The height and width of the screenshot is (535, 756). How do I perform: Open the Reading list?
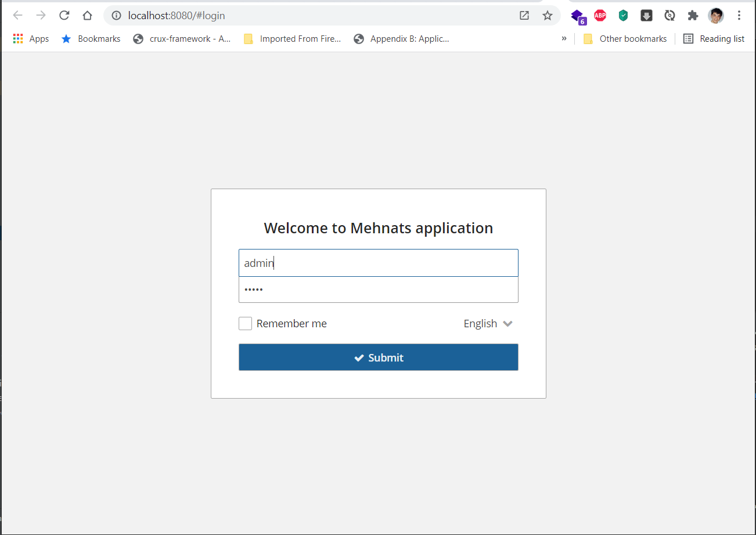point(714,39)
